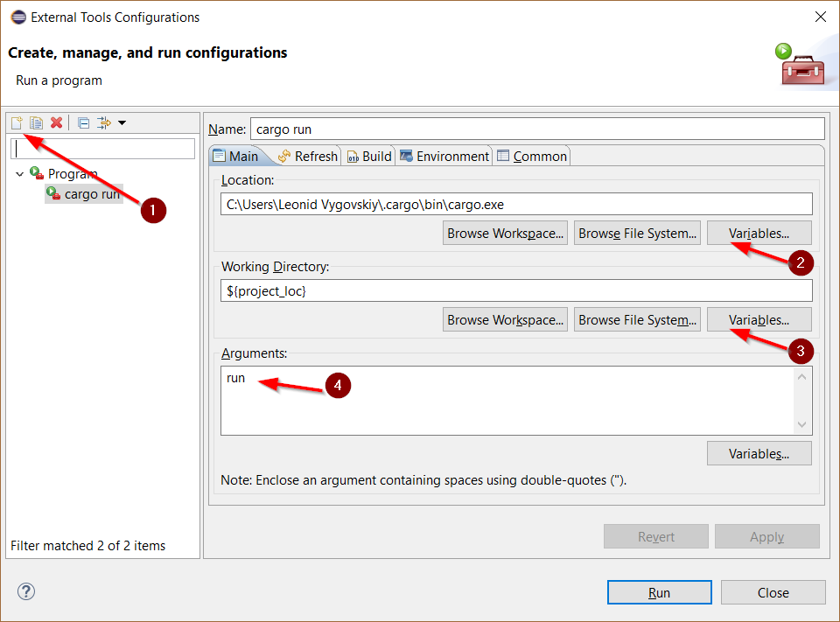The width and height of the screenshot is (840, 622).
Task: Click the Eclipse logo in the title bar
Action: point(17,17)
